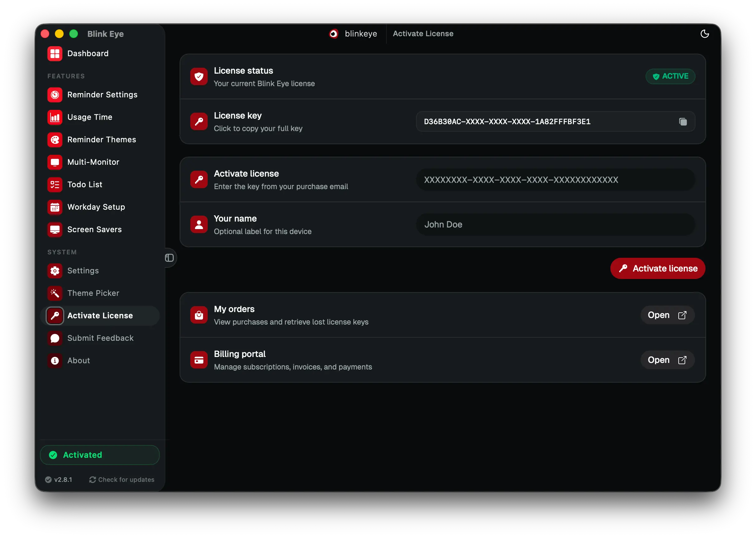Go to Workday Setup
This screenshot has width=756, height=538.
click(96, 208)
